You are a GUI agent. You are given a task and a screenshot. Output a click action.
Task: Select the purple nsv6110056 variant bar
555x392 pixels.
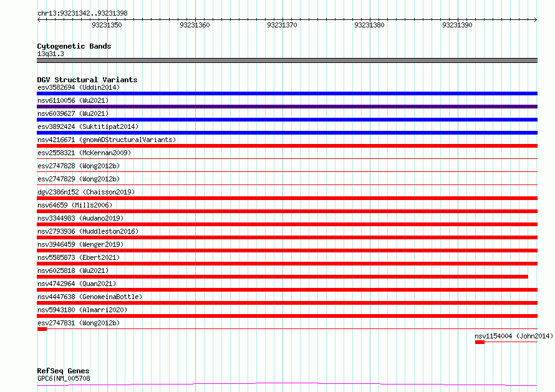point(287,107)
